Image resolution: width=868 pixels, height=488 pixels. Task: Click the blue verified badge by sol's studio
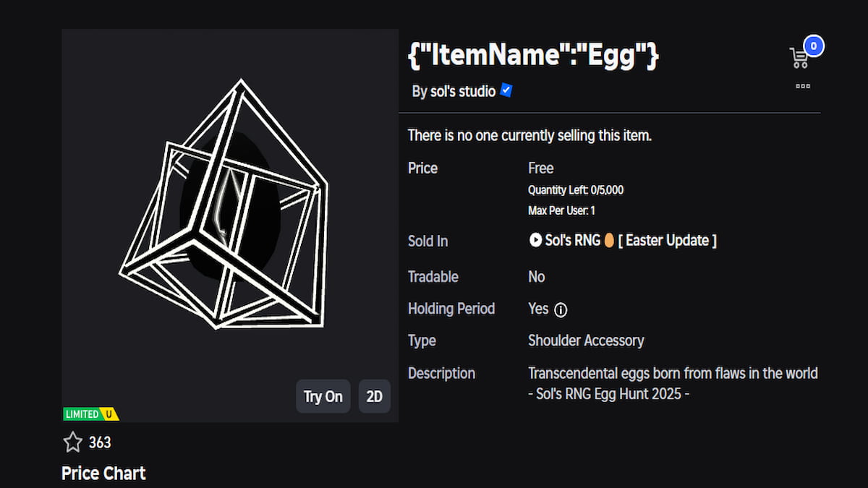pos(506,90)
